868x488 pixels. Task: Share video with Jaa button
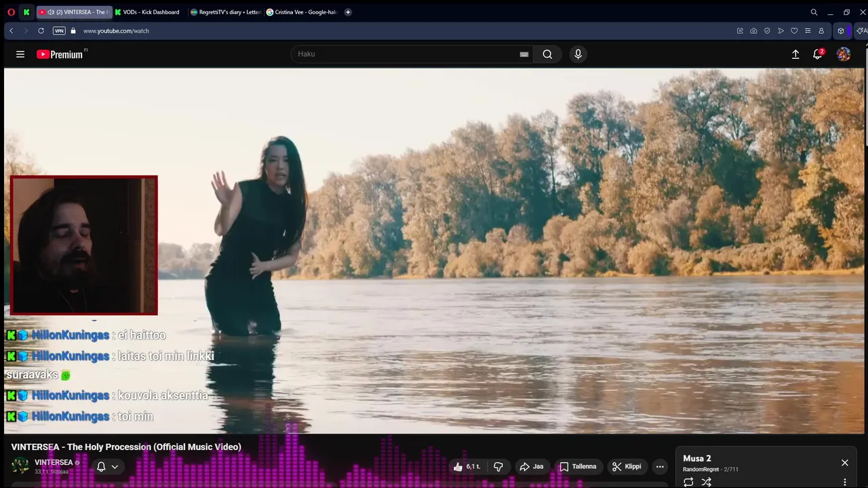point(532,466)
